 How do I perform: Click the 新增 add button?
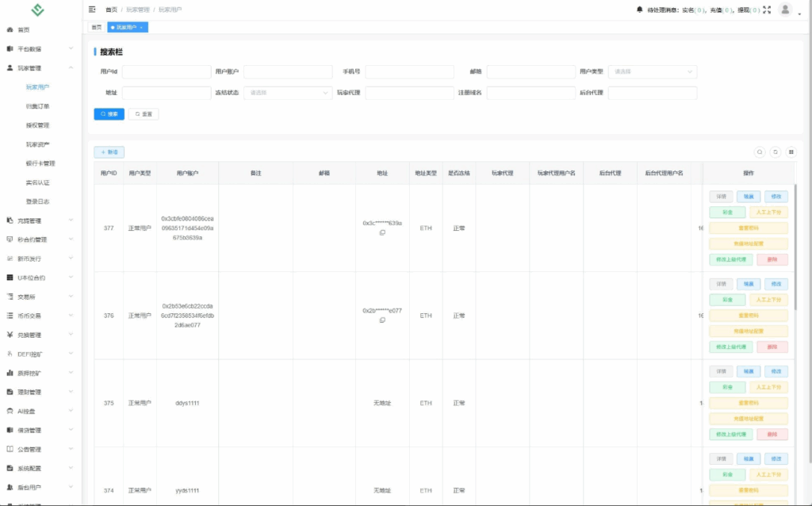pos(109,152)
